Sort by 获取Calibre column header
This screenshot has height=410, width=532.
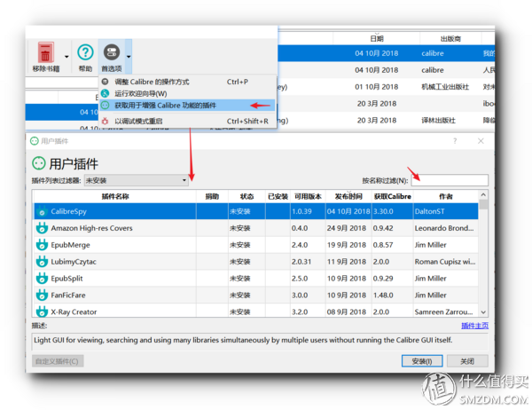pyautogui.click(x=392, y=196)
